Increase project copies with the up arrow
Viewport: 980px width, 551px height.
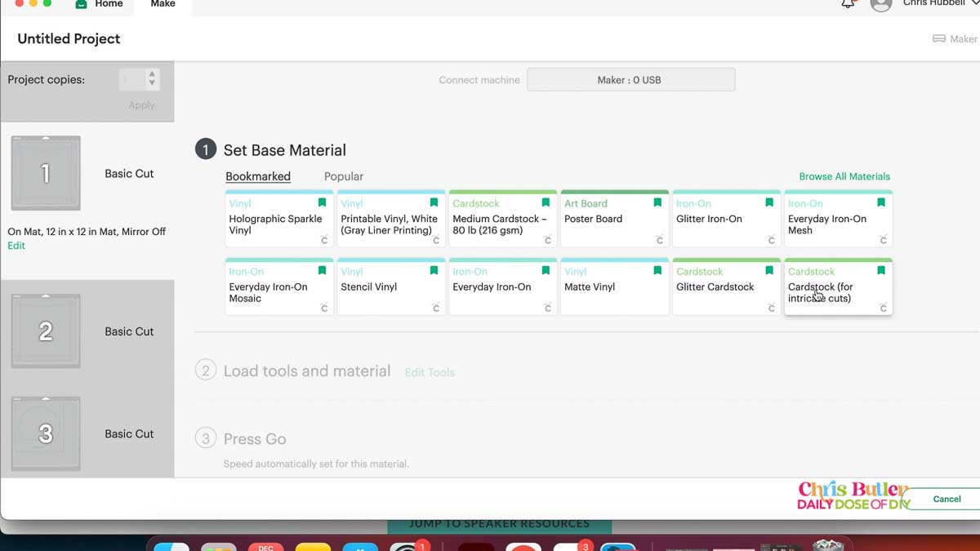pyautogui.click(x=152, y=74)
